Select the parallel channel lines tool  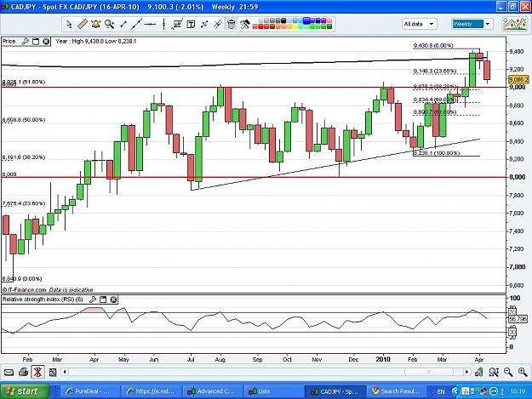218,24
